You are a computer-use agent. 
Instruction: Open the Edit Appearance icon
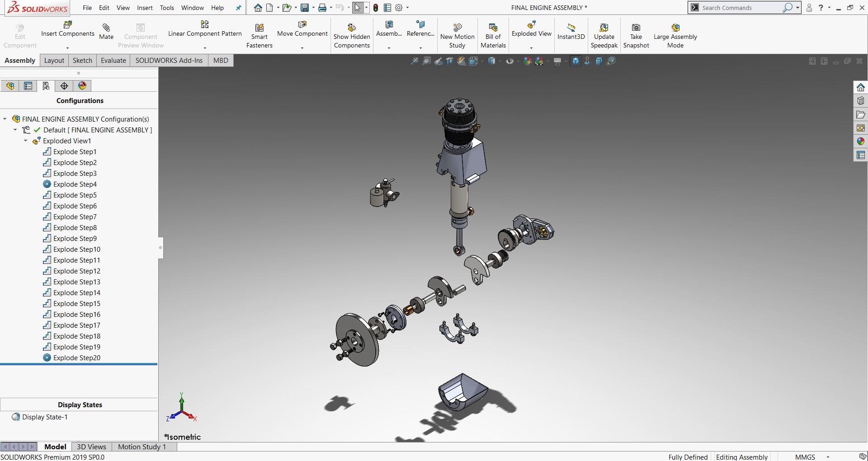[528, 61]
